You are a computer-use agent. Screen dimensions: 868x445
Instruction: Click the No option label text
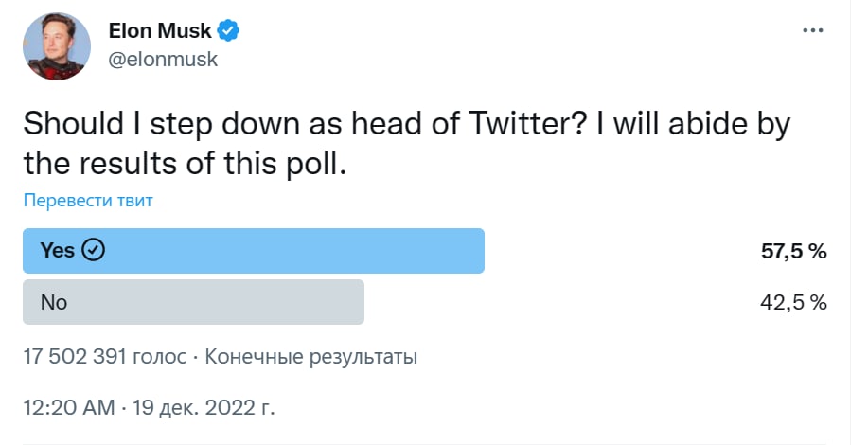point(54,302)
